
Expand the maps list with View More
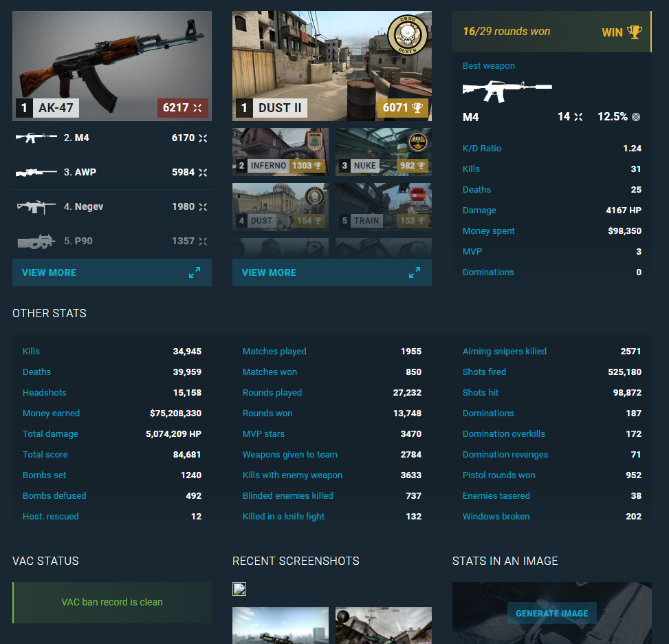[x=270, y=272]
